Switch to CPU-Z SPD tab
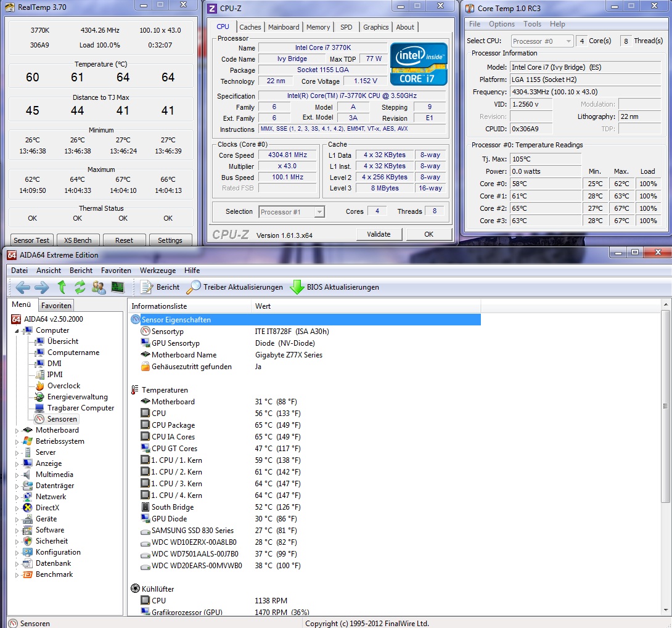This screenshot has height=628, width=672. (346, 27)
